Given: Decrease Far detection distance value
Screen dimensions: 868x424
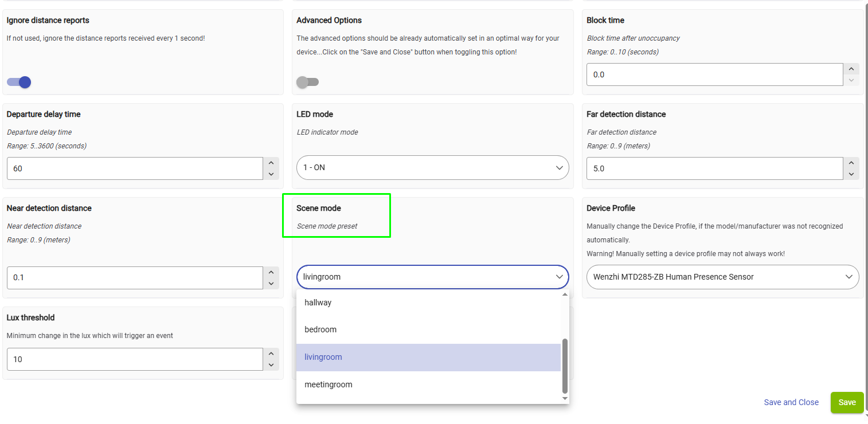Looking at the screenshot, I should (851, 174).
